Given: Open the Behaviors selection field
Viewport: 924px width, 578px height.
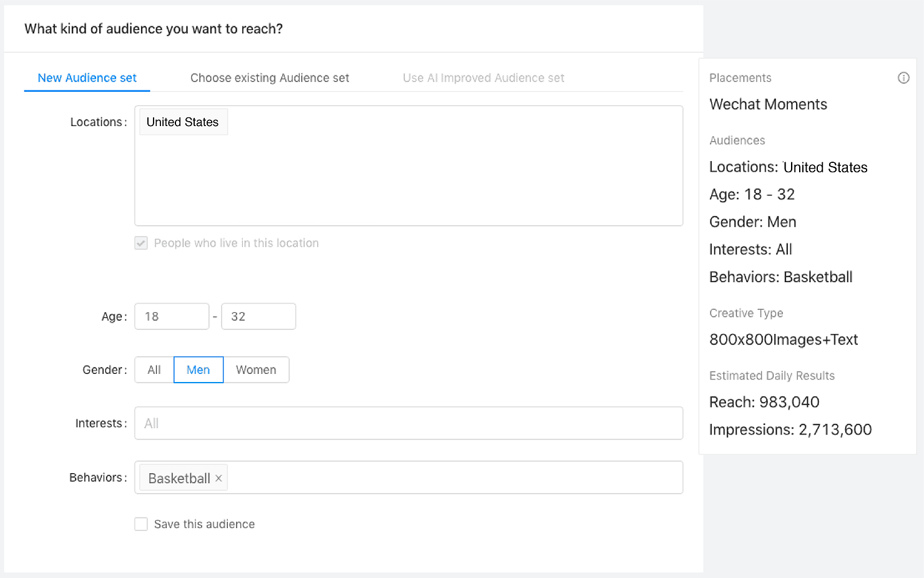Looking at the screenshot, I should [x=437, y=478].
